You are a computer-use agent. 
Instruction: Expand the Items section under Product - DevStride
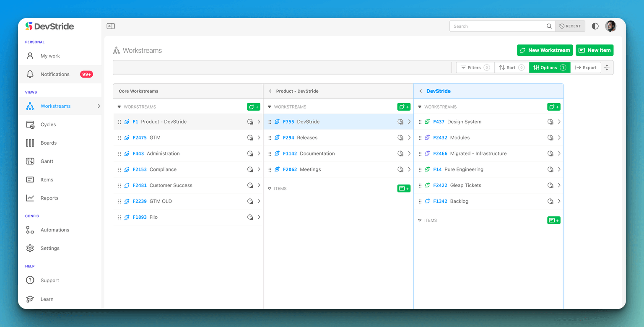tap(270, 189)
